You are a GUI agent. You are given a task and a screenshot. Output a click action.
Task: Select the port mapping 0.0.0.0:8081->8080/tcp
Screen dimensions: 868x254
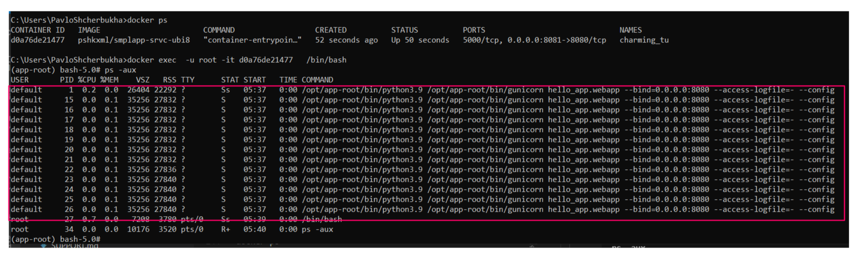click(557, 40)
